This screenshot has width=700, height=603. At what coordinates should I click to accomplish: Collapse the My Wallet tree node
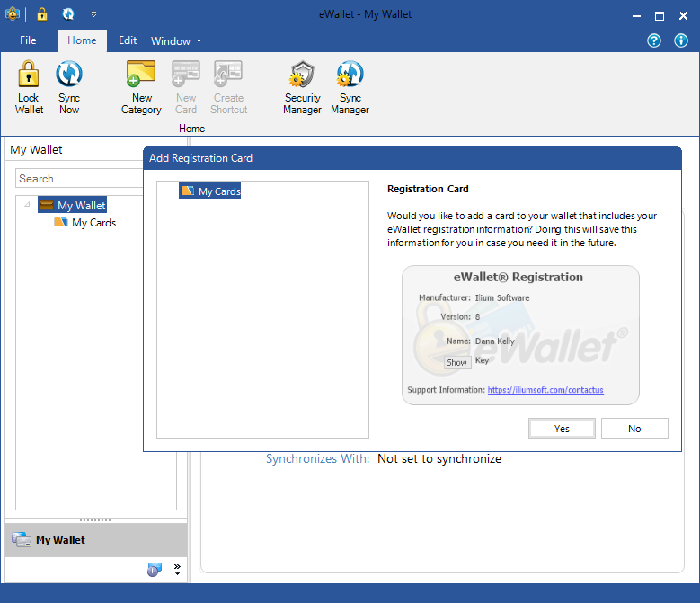[27, 205]
